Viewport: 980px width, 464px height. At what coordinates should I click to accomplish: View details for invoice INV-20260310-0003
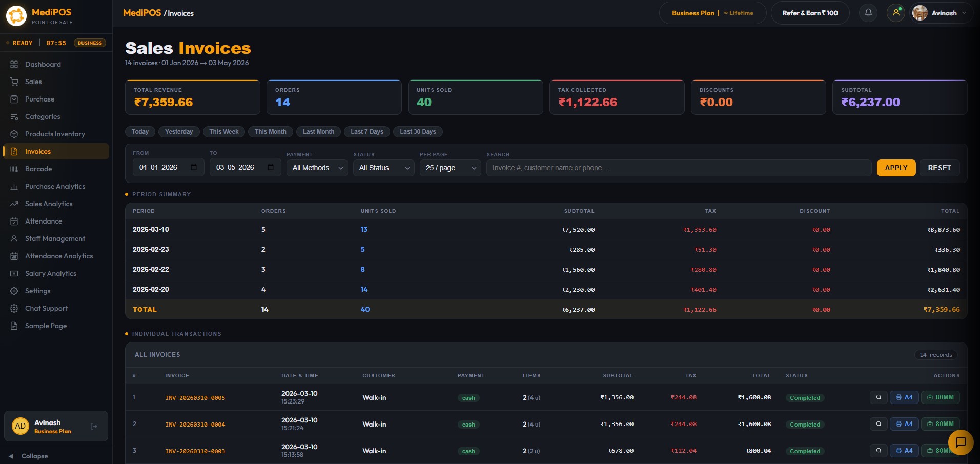879,451
